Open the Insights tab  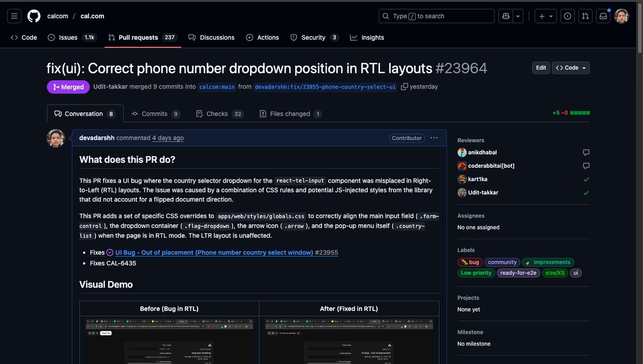[x=367, y=37]
